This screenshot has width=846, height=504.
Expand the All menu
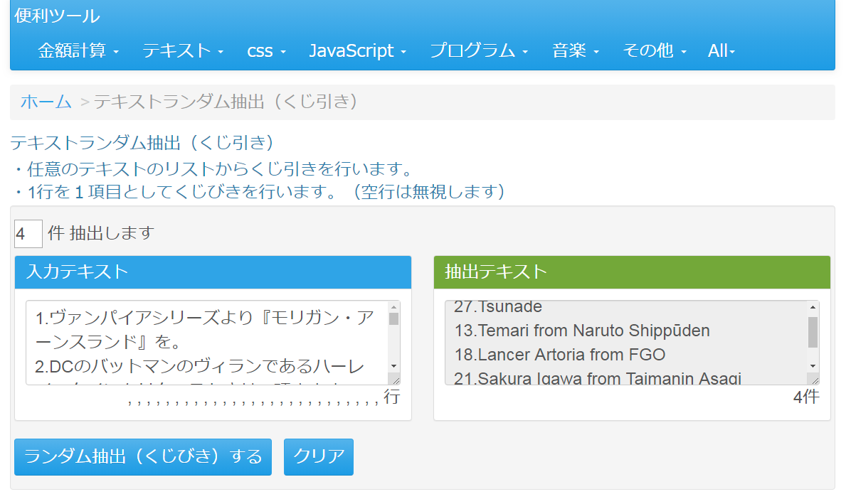pyautogui.click(x=721, y=50)
